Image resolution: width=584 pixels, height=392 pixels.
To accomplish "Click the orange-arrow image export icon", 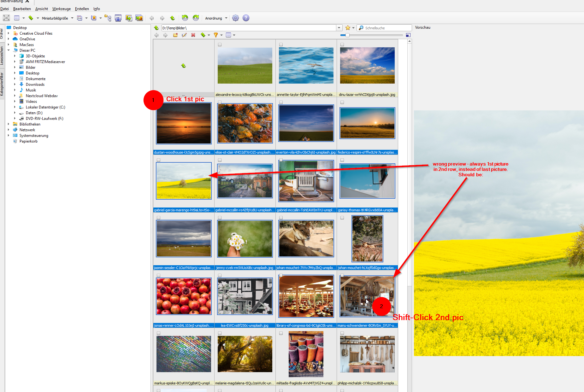I will click(x=139, y=18).
